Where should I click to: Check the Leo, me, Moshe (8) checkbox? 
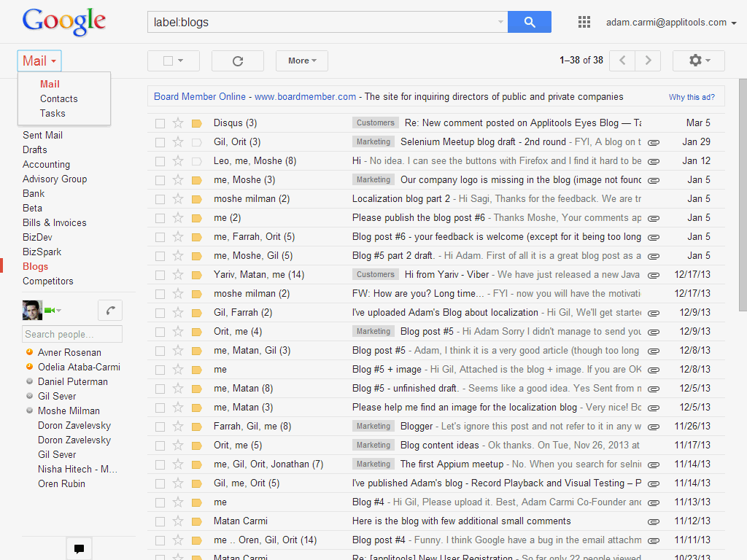coord(160,161)
